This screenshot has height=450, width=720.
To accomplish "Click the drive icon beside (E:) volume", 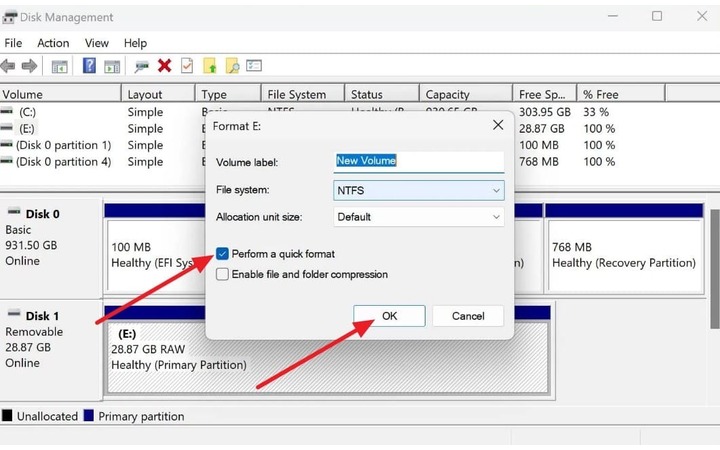I will pyautogui.click(x=6, y=128).
